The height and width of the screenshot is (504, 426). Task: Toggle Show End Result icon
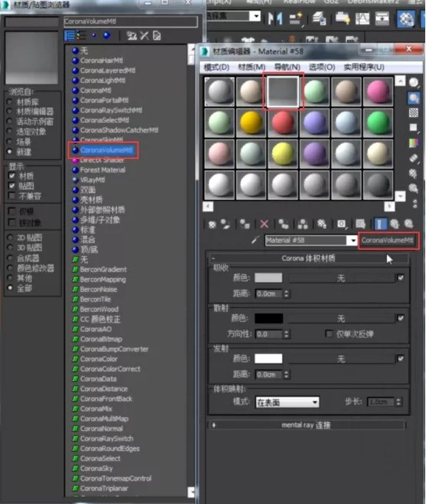[380, 224]
